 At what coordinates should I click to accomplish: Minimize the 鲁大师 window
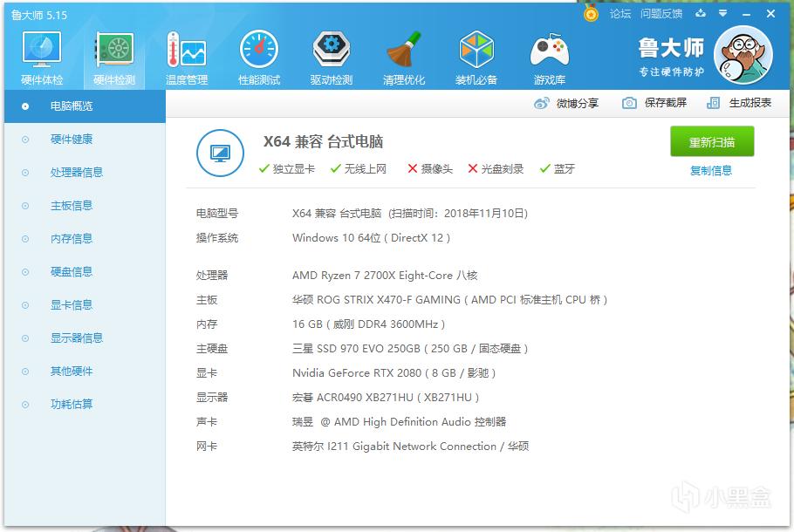pyautogui.click(x=746, y=14)
